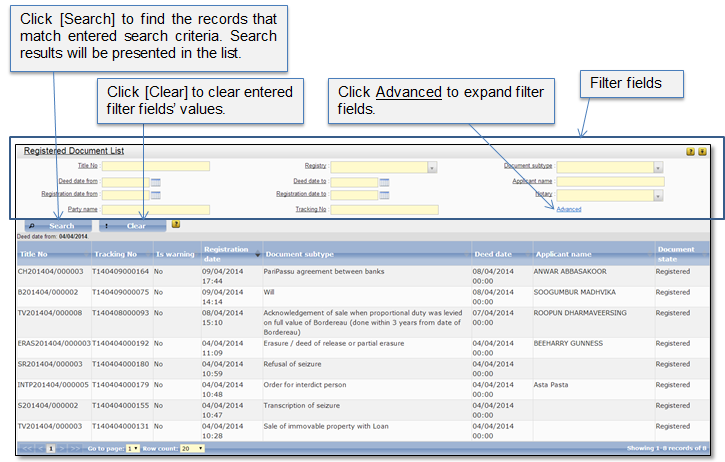This screenshot has width=725, height=462.
Task: Expand the Document subtype dropdown
Action: point(658,167)
